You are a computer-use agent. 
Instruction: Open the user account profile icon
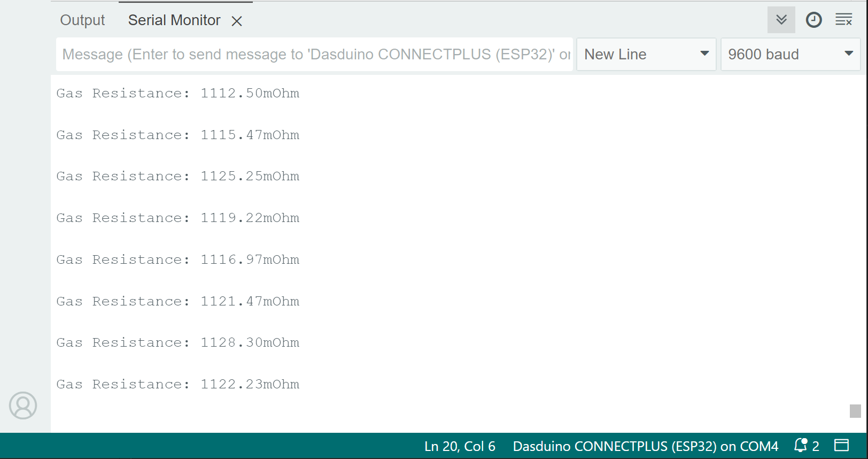coord(23,406)
